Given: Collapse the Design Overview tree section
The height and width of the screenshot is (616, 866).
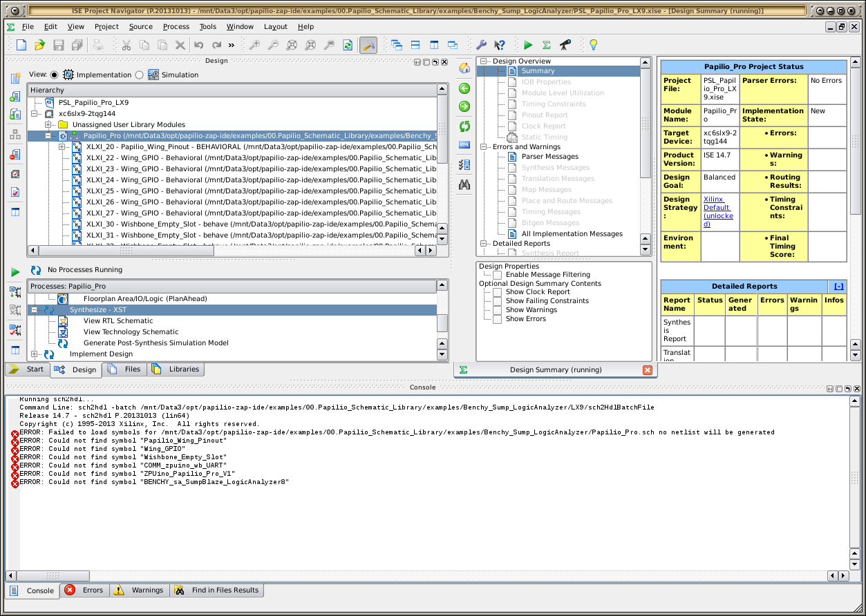Looking at the screenshot, I should pyautogui.click(x=484, y=61).
